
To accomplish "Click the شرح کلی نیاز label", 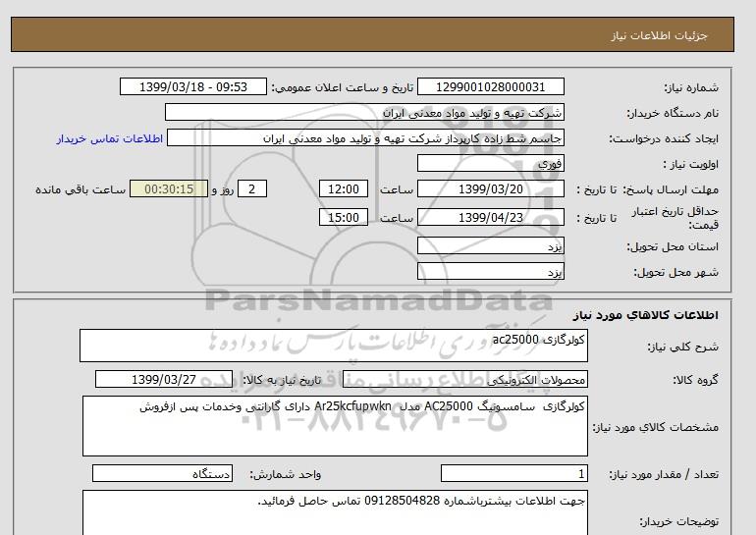I will tap(682, 347).
